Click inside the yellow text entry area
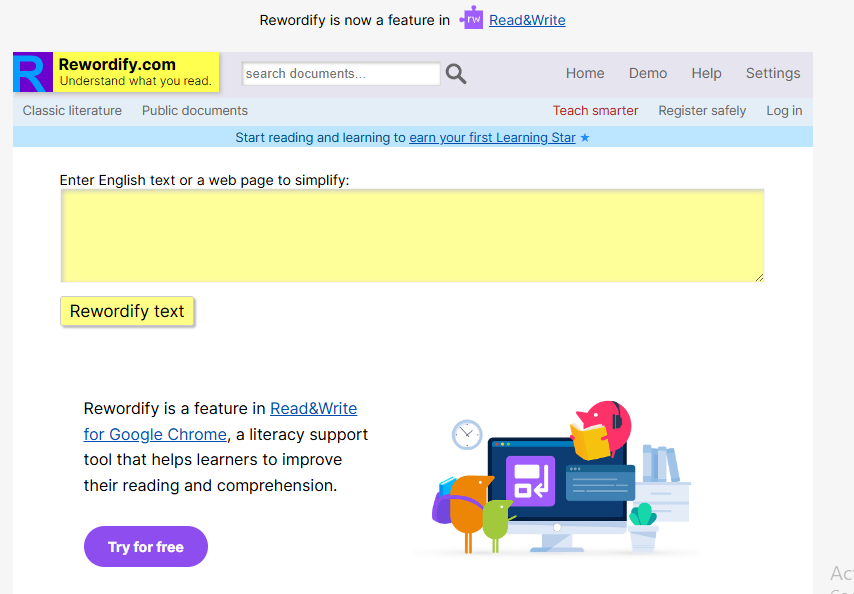854x594 pixels. point(412,236)
